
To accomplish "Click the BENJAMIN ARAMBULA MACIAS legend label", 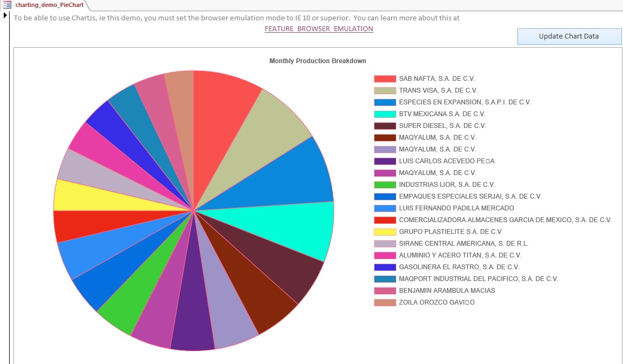I will 447,290.
